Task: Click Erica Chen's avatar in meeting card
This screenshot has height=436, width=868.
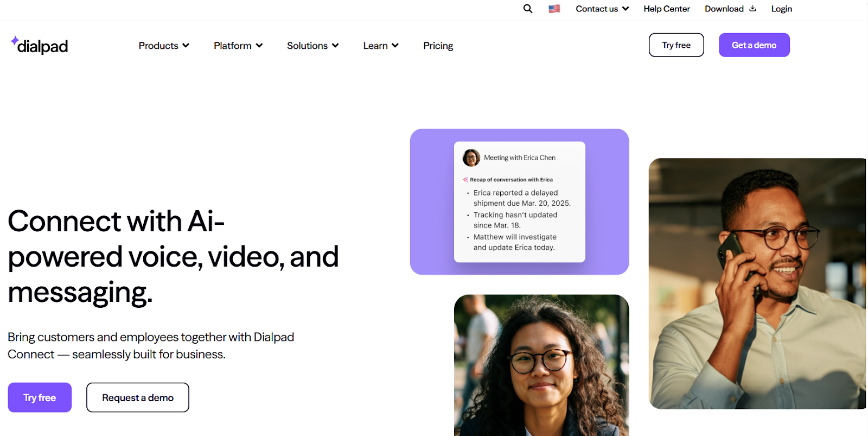Action: 471,157
